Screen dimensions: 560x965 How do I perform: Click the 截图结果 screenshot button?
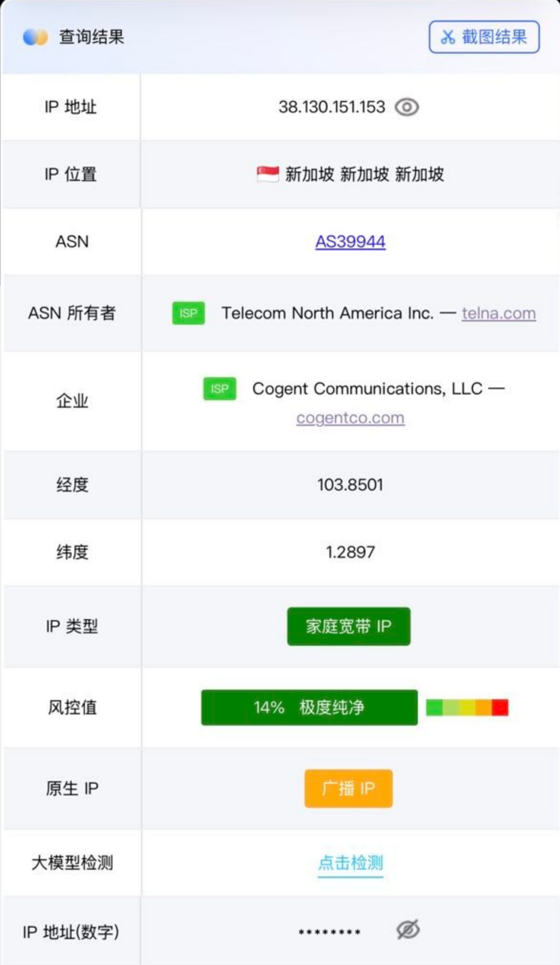(x=484, y=37)
